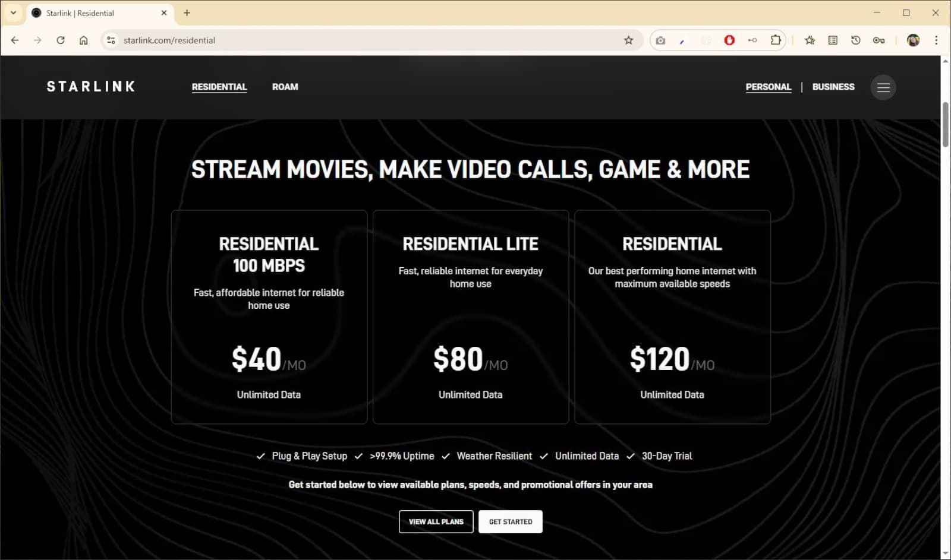Switch to the Roam navigation tab
Screen dimensions: 951x560
click(x=285, y=87)
